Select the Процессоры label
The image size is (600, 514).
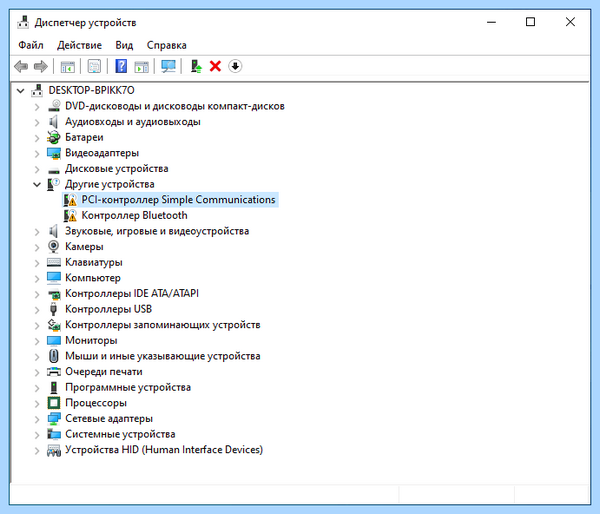[x=96, y=403]
